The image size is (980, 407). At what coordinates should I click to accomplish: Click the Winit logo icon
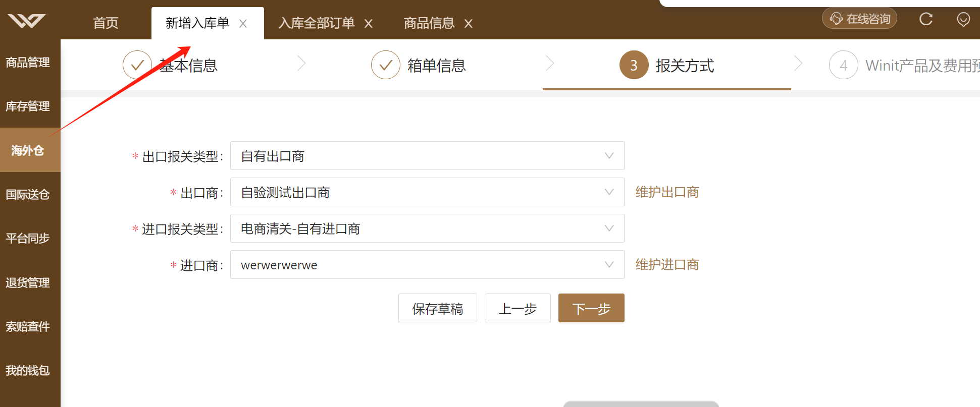(x=26, y=21)
